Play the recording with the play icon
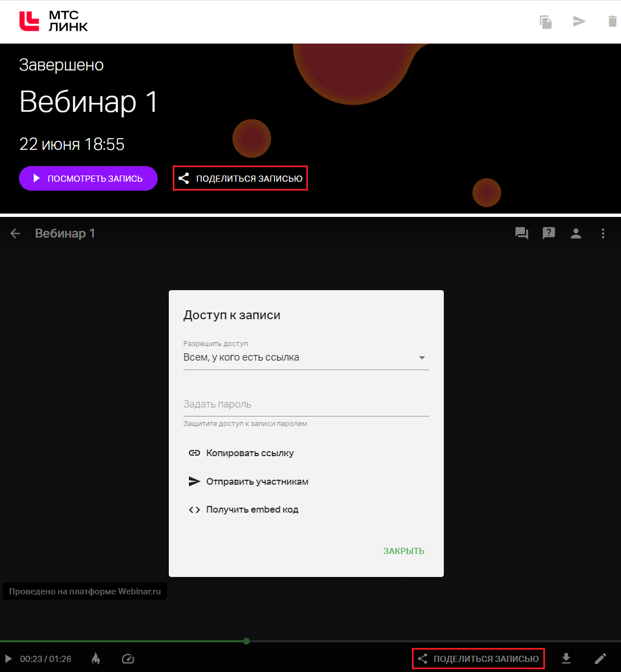Screen dimensions: 621x672 (x=8, y=659)
